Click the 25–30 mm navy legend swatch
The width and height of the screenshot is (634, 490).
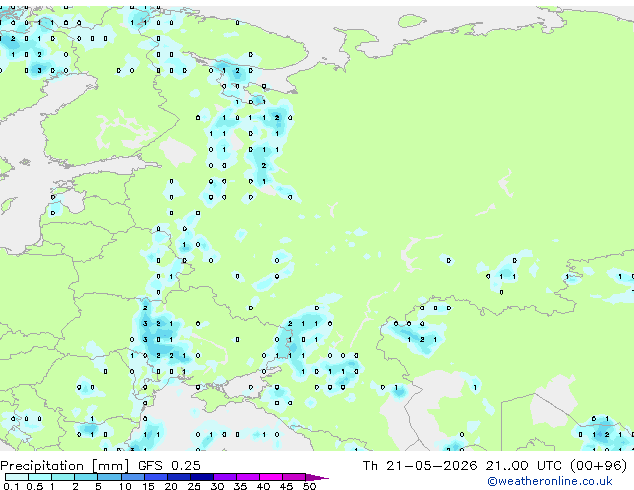[x=202, y=477]
